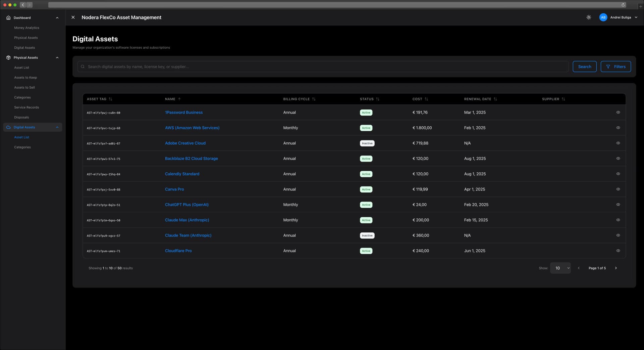This screenshot has width=644, height=350.
Task: Reload the page with the refresh icon
Action: click(x=623, y=5)
